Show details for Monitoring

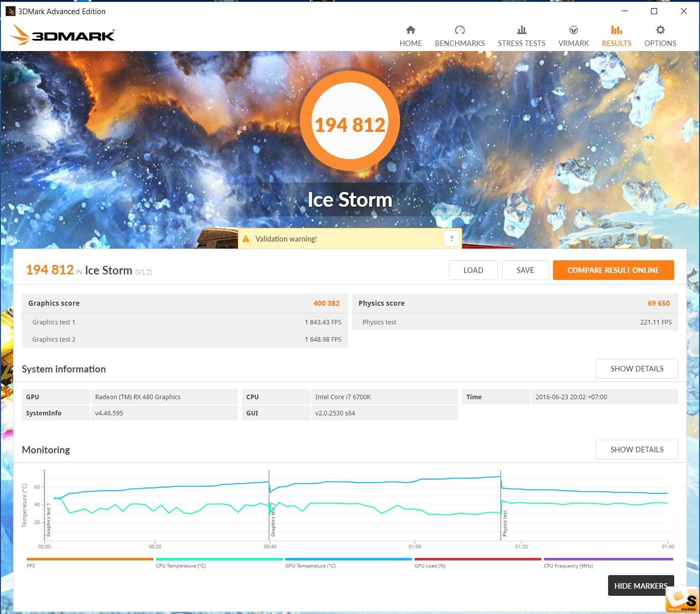click(x=637, y=449)
